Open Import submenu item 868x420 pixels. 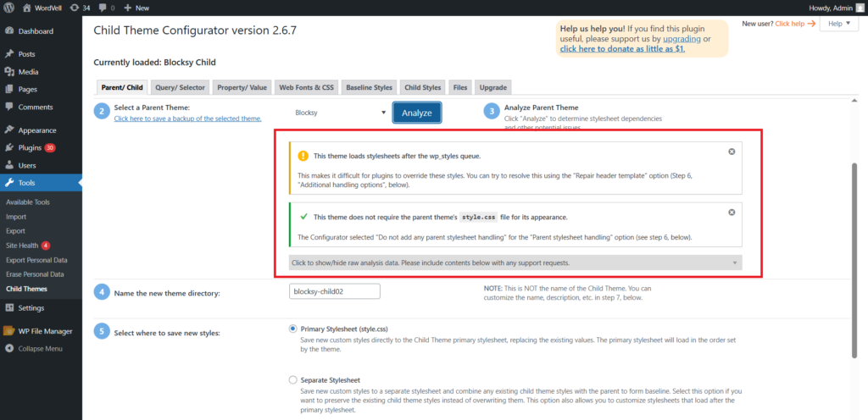point(15,217)
